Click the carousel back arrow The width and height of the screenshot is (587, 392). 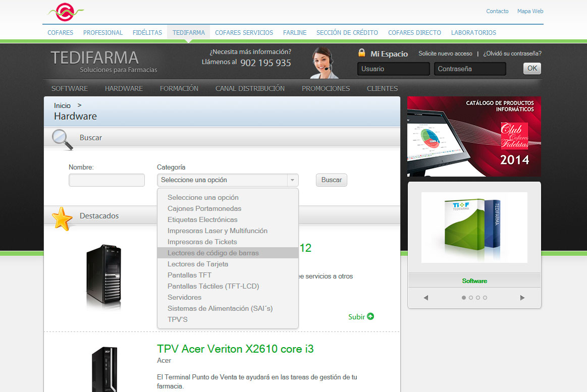click(x=425, y=298)
